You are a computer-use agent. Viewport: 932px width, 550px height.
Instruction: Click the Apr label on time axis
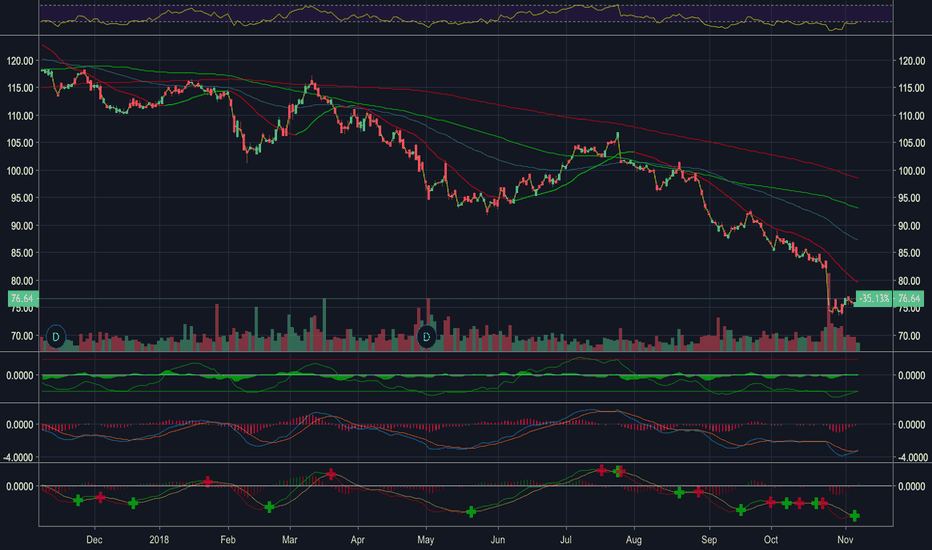point(357,540)
